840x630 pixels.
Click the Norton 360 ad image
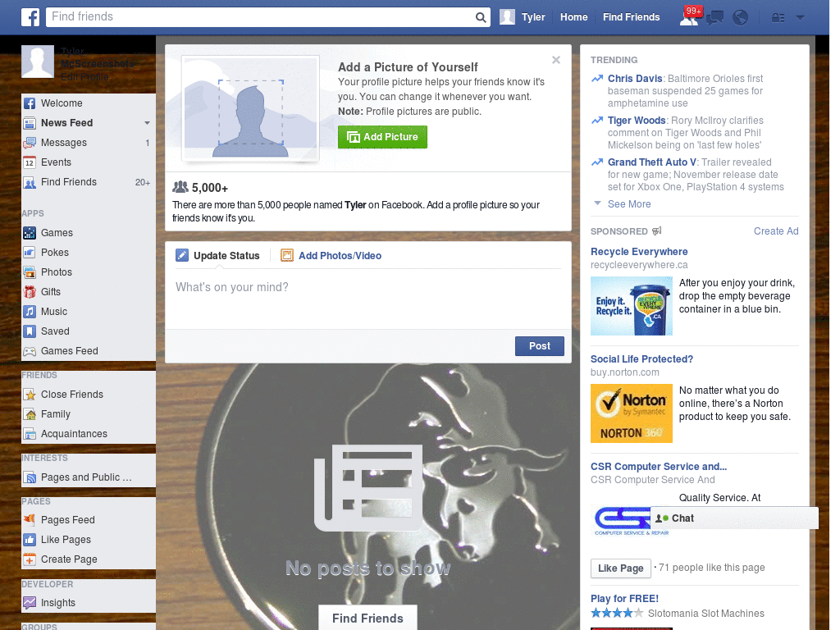point(631,413)
